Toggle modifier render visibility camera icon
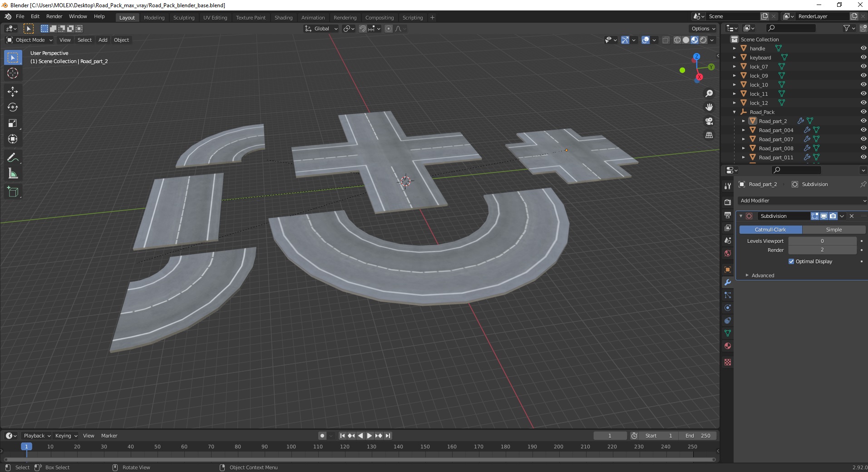Image resolution: width=868 pixels, height=472 pixels. (833, 216)
